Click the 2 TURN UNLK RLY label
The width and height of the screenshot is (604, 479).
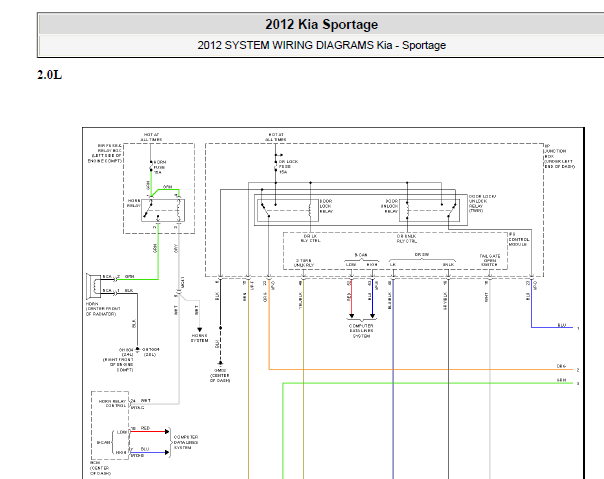tap(304, 263)
